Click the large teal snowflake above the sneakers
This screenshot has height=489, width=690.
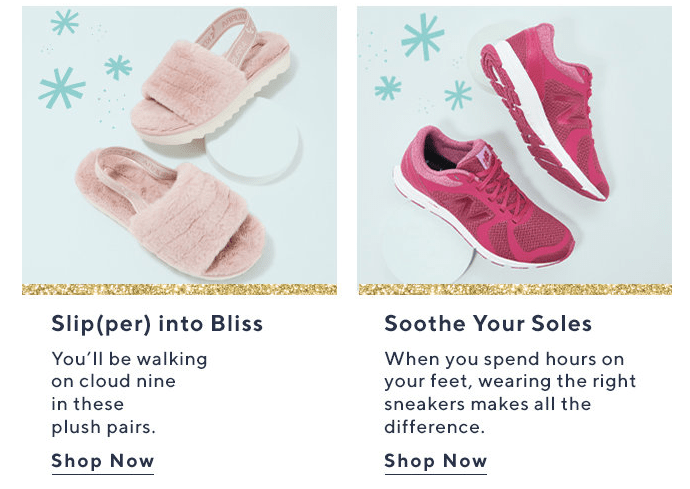[x=422, y=37]
